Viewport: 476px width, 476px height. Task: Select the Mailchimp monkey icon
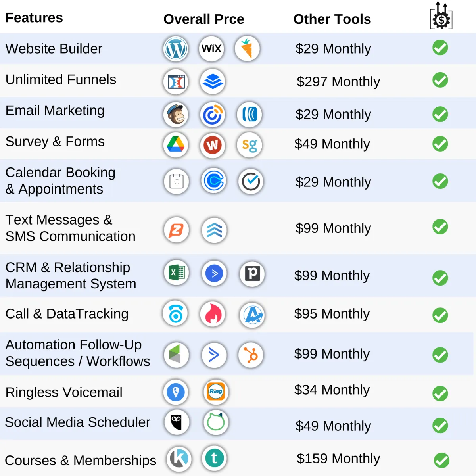176,115
